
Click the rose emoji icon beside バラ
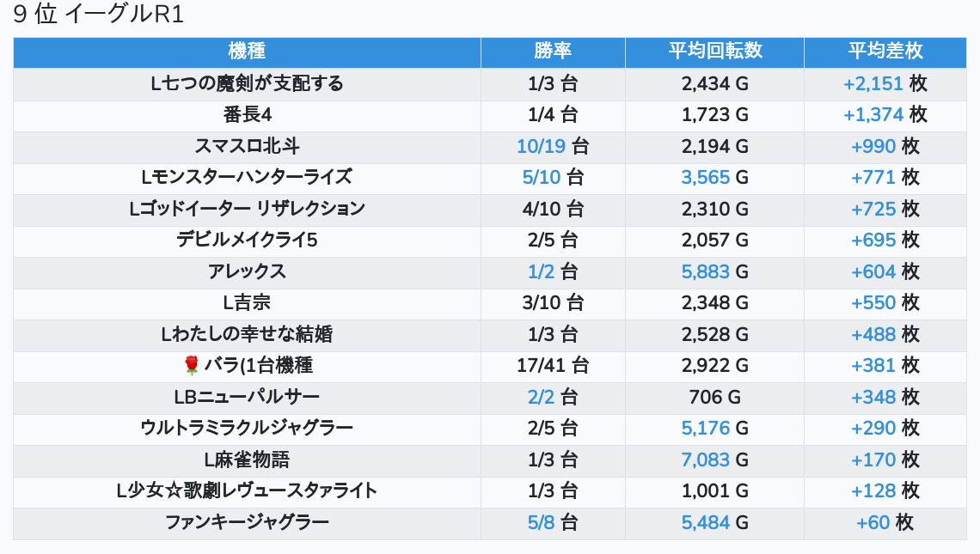[191, 365]
